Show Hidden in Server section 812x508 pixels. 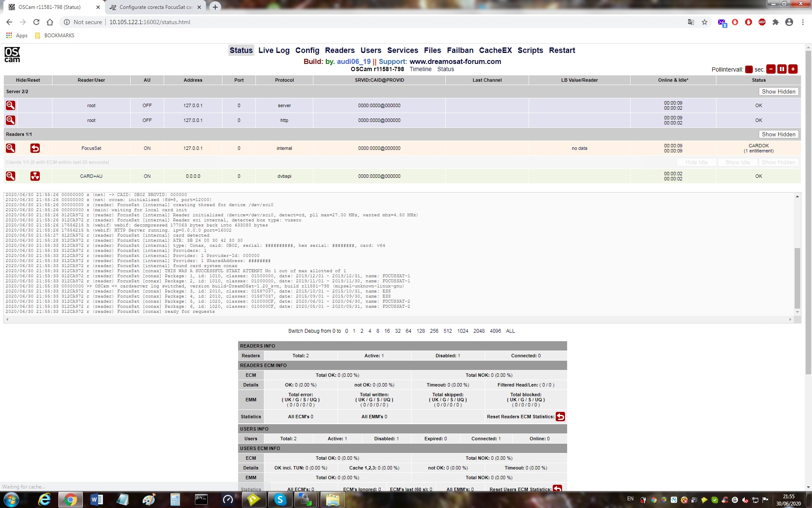tap(778, 91)
